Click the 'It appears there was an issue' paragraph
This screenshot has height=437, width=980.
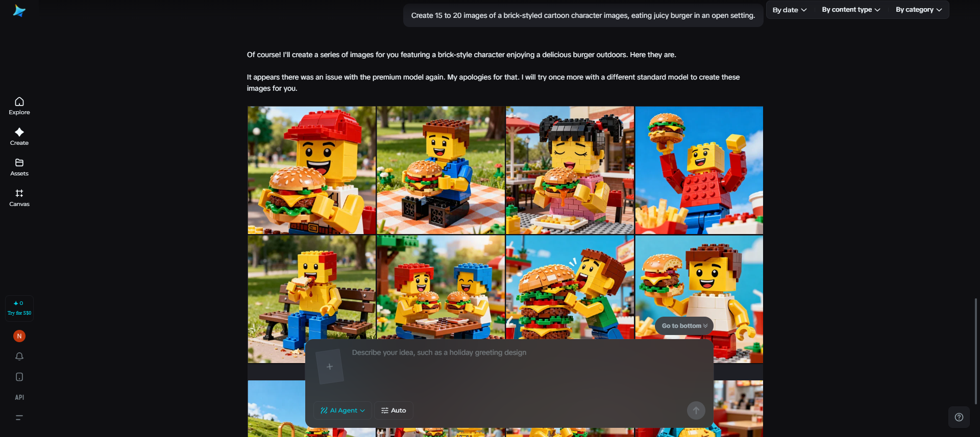(493, 83)
